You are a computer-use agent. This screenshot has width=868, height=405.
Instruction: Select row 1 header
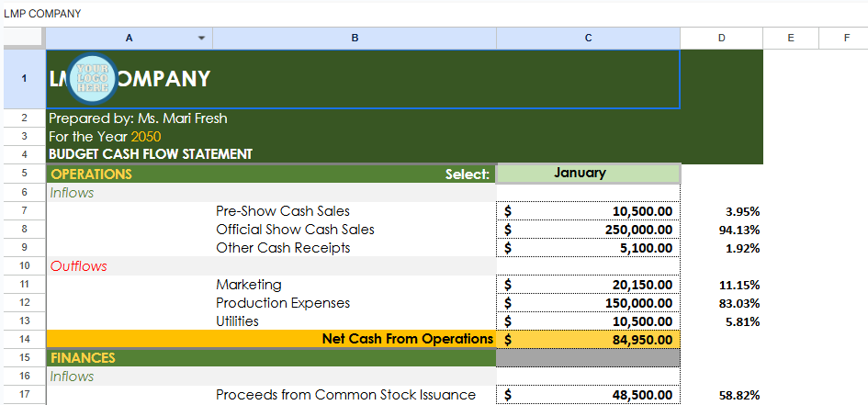click(23, 79)
